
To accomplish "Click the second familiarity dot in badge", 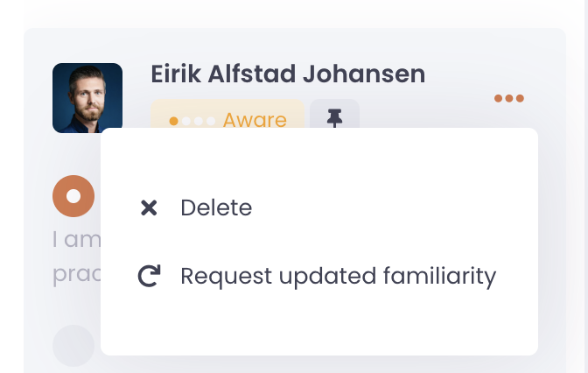I will [186, 121].
